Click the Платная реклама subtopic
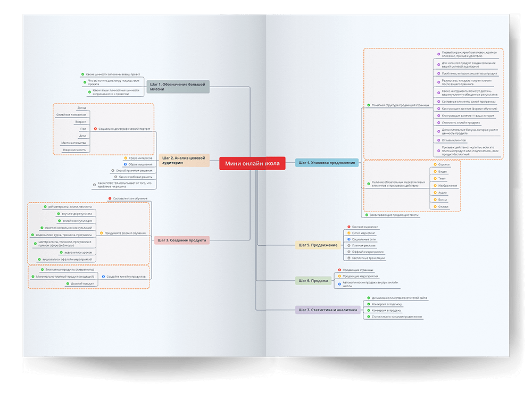Viewport: 532px width, 400px height. (363, 245)
